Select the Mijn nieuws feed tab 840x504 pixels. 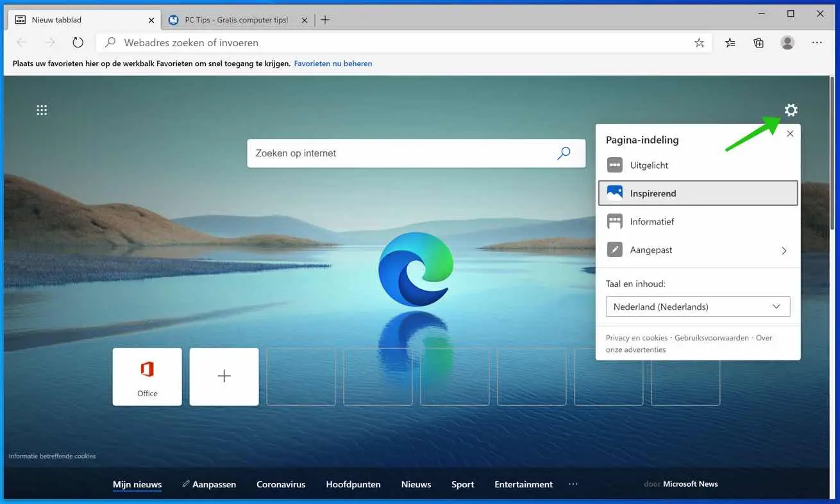(x=137, y=485)
